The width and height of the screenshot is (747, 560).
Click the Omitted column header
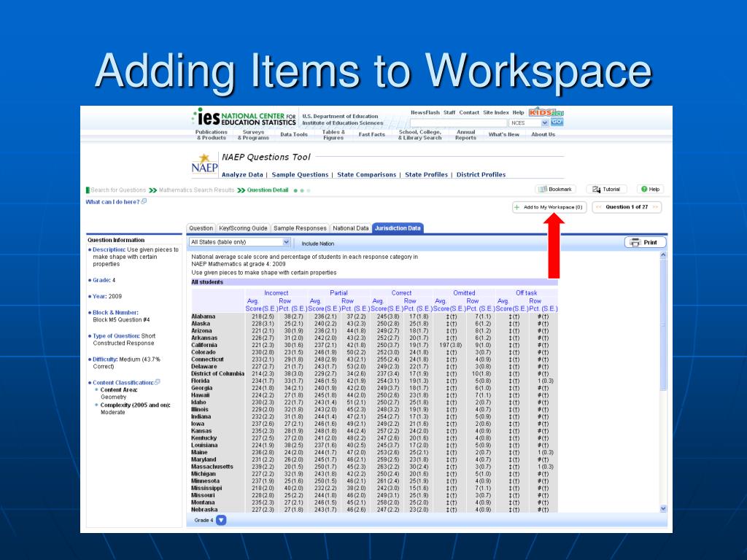click(464, 293)
